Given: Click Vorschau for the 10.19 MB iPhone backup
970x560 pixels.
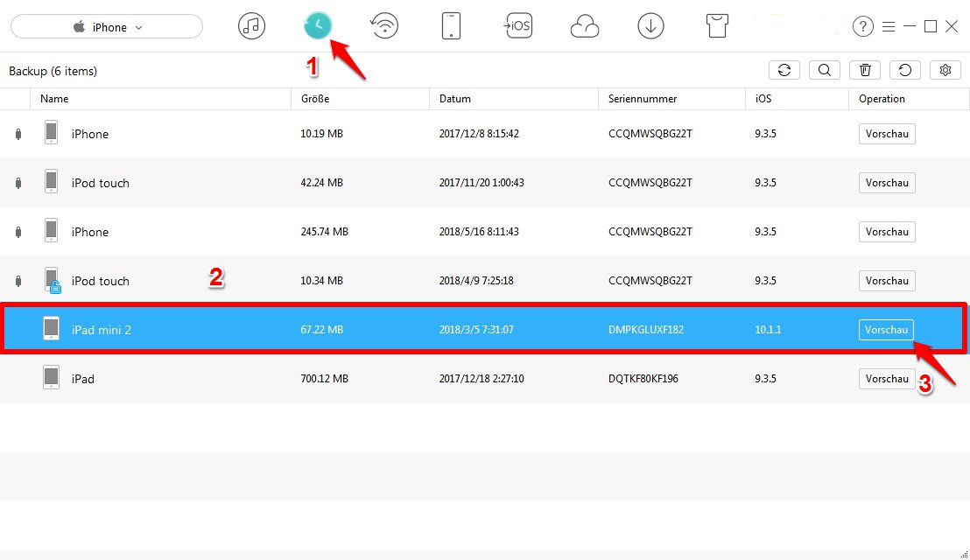Looking at the screenshot, I should (x=887, y=134).
